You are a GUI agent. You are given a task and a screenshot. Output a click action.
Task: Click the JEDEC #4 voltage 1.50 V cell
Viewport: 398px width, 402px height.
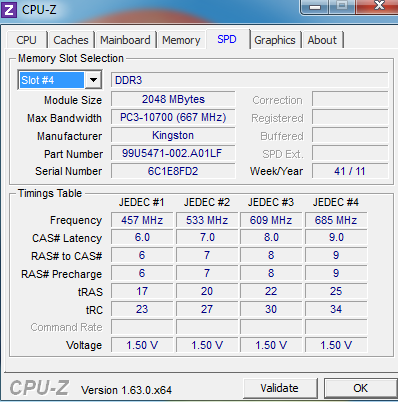click(336, 345)
